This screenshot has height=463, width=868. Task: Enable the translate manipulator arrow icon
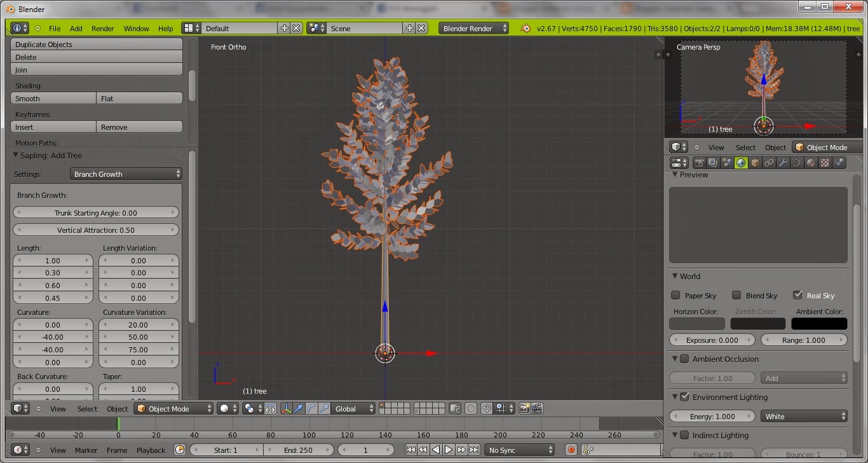(299, 408)
